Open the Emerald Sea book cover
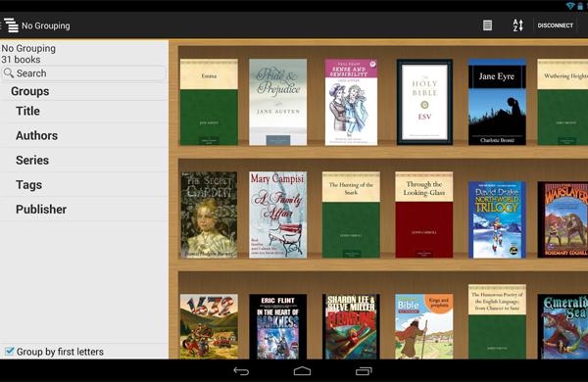 coord(563,326)
